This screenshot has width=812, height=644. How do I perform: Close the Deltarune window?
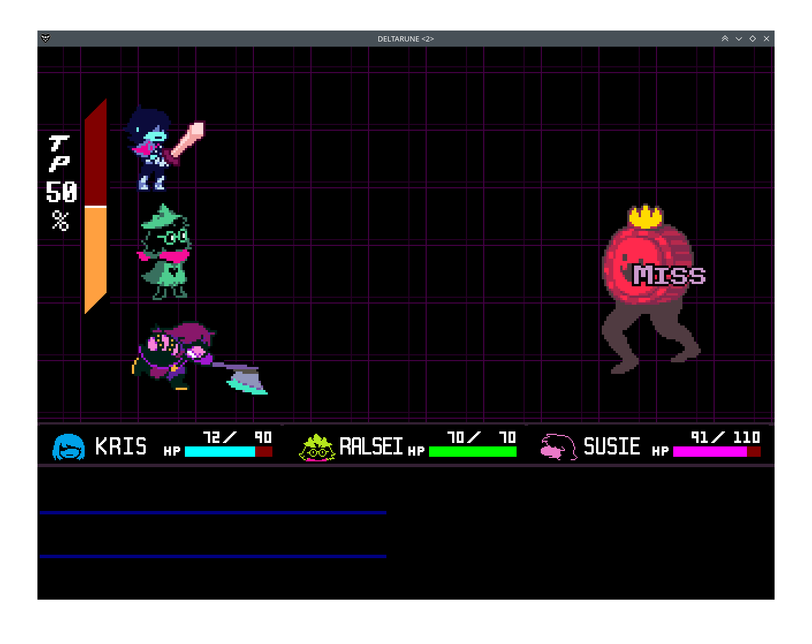point(767,39)
